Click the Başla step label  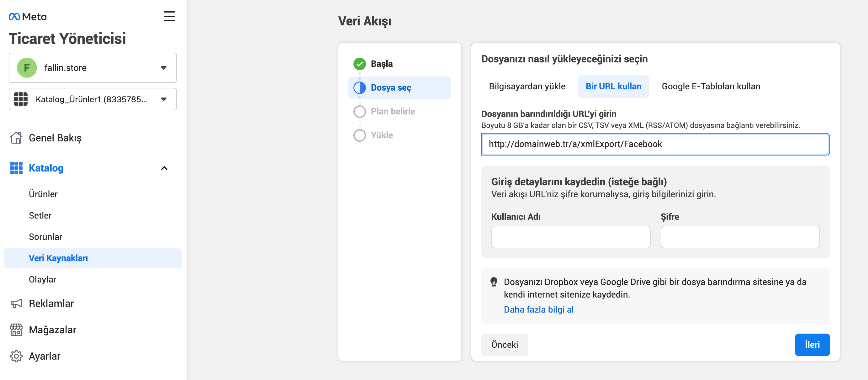pos(381,64)
